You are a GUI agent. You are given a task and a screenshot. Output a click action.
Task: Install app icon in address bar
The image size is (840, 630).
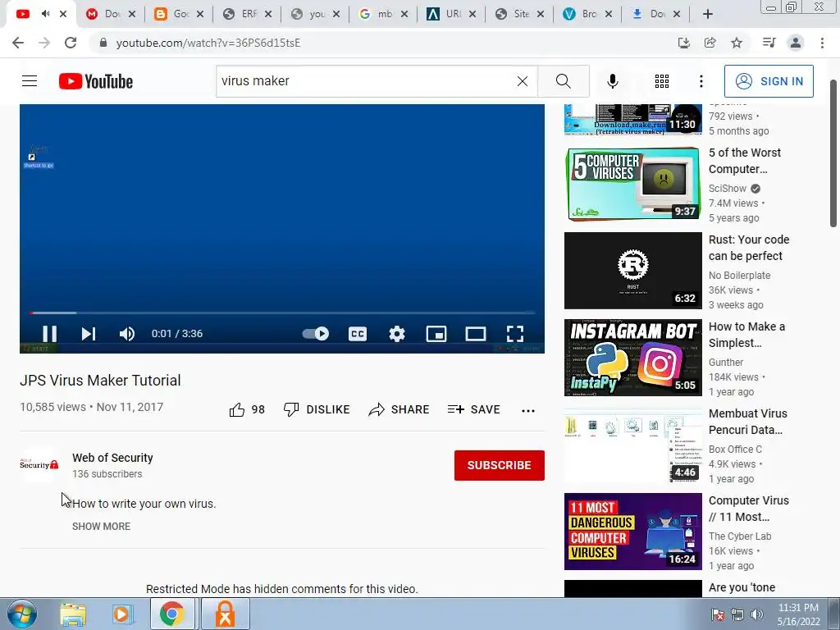click(x=684, y=43)
